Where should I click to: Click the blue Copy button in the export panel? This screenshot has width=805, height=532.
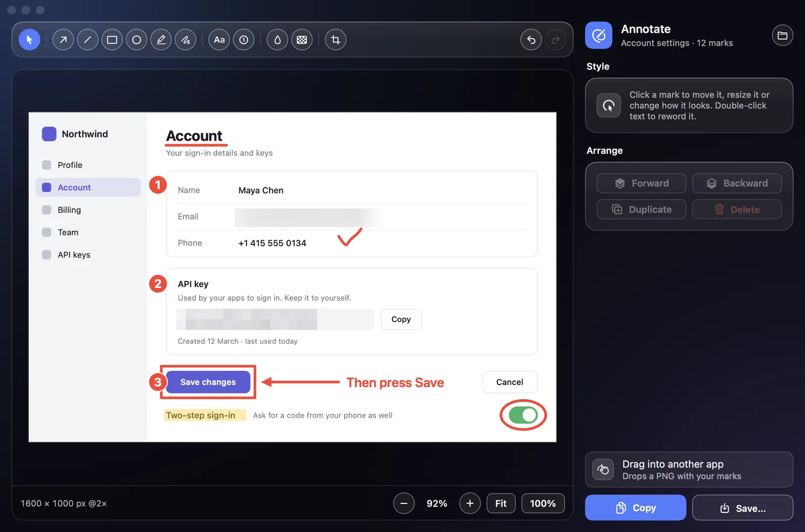[x=635, y=508]
